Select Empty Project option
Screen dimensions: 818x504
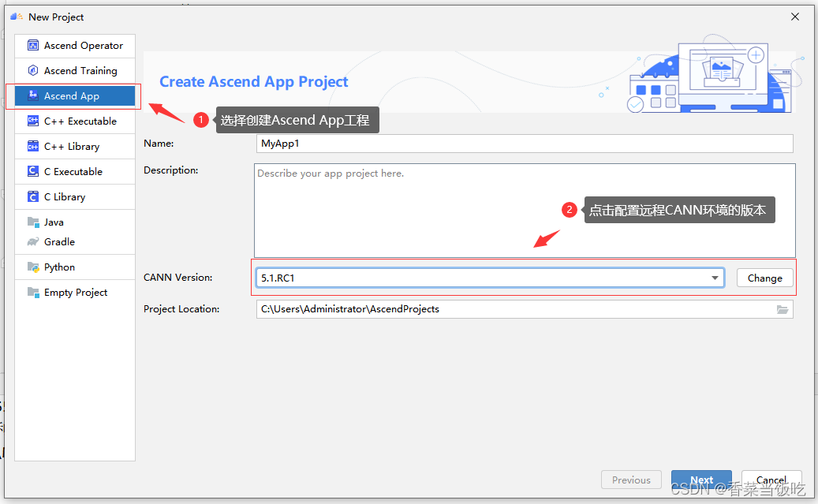tap(75, 293)
